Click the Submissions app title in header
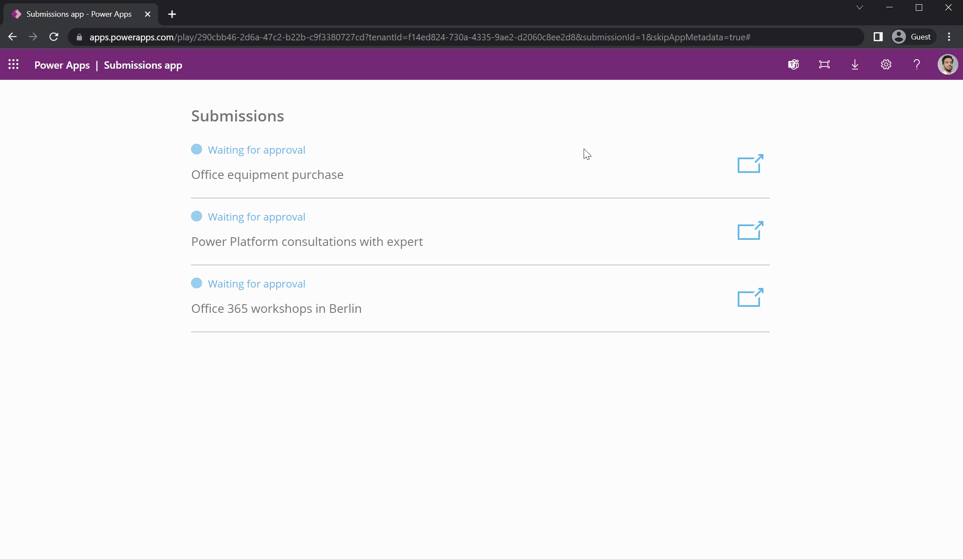 [x=143, y=65]
